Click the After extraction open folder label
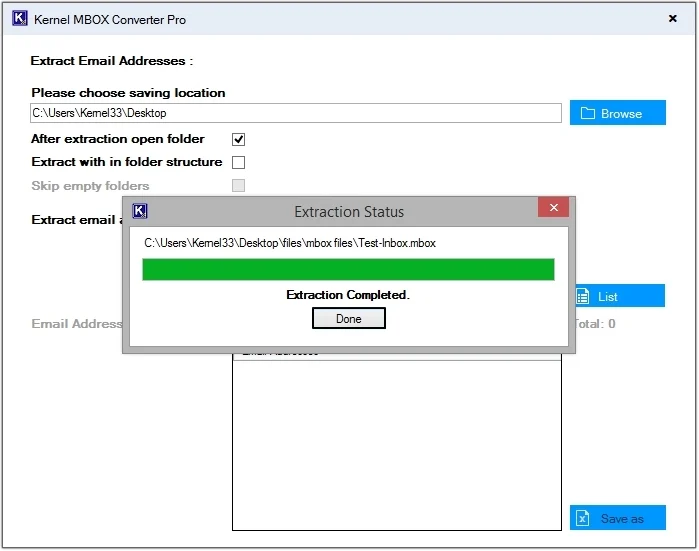 pos(118,139)
